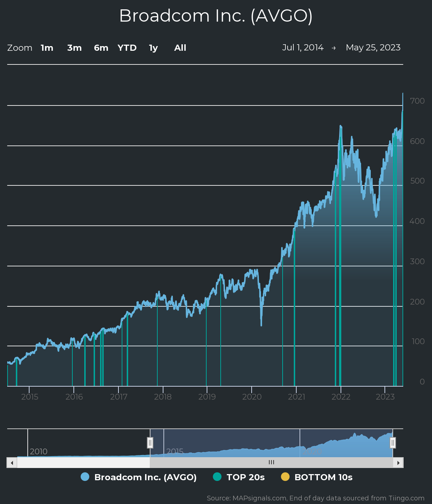Select the All zoom range

[x=180, y=48]
